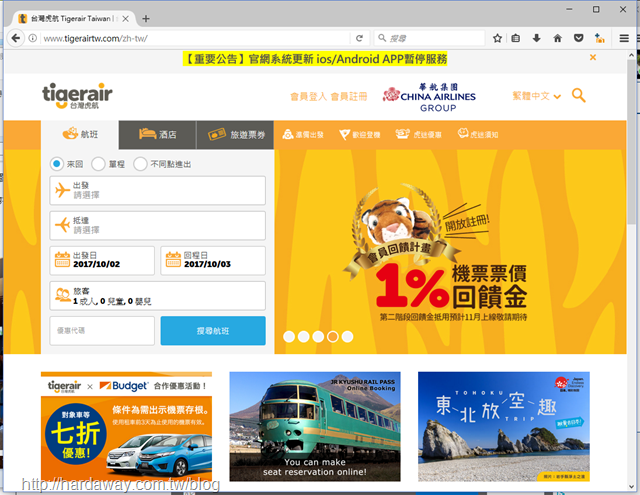Open the JR Kyushu Rail Pass promo image
This screenshot has height=495, width=640.
coord(315,426)
